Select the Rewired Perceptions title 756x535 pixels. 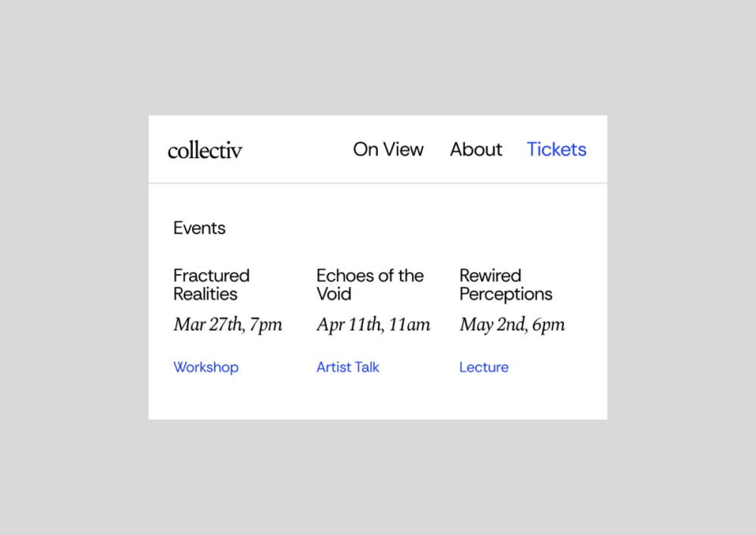tap(506, 285)
